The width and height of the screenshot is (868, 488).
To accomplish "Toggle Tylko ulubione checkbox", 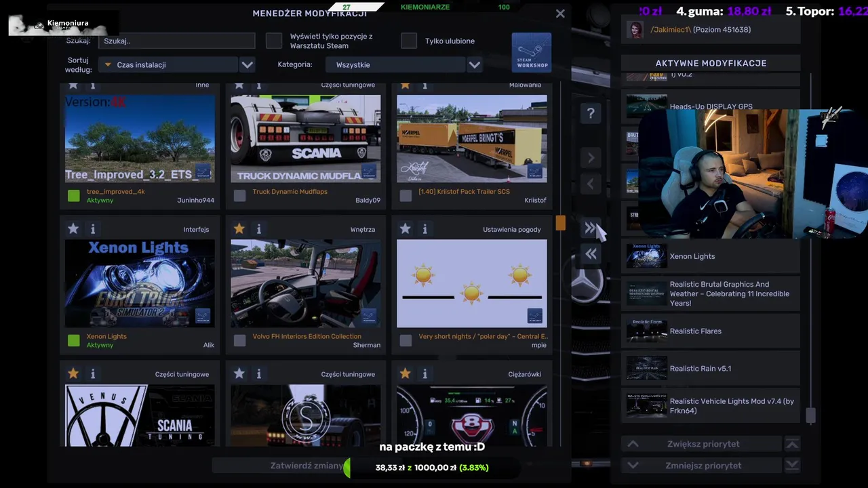I will [409, 41].
